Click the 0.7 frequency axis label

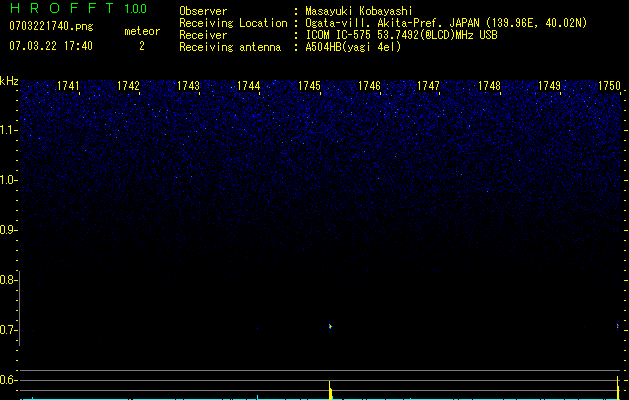(x=9, y=330)
